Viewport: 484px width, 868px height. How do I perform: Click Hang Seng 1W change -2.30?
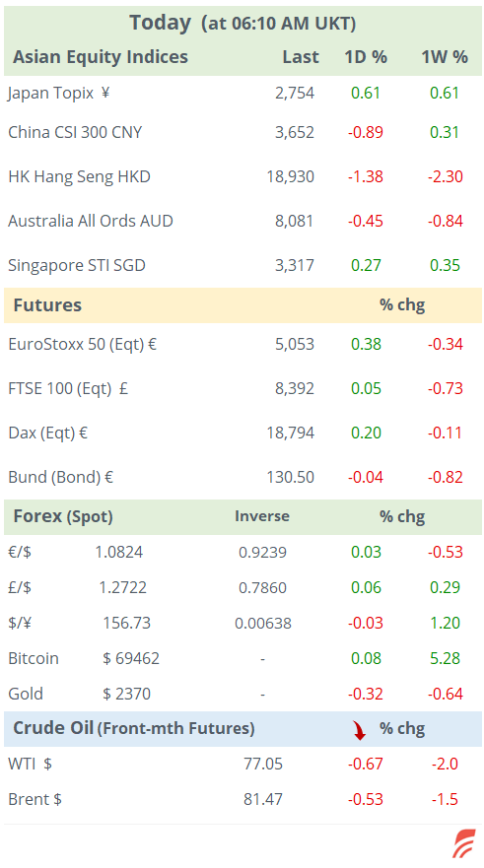click(445, 176)
